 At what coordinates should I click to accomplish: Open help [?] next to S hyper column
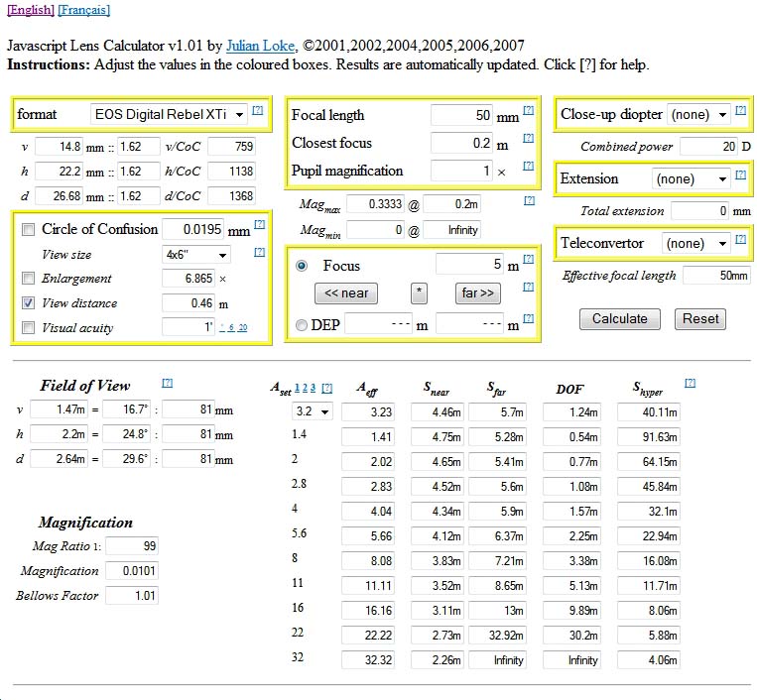click(690, 383)
